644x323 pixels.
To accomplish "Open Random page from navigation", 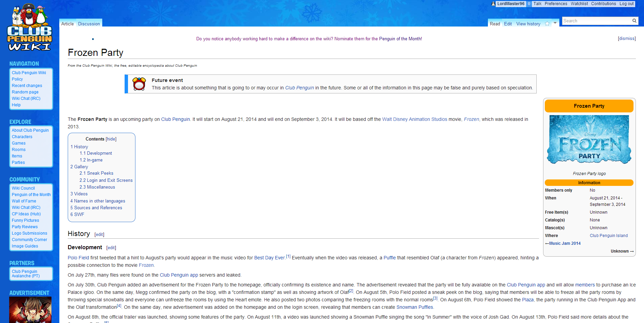I will coord(25,92).
